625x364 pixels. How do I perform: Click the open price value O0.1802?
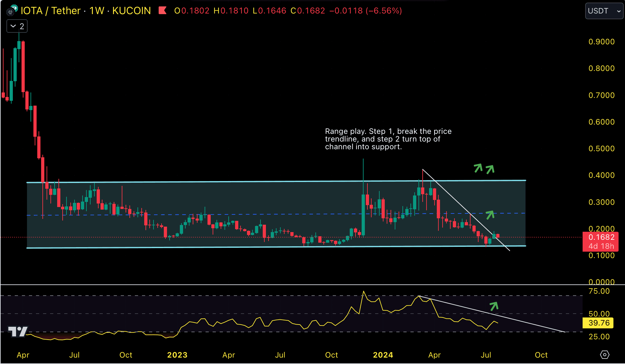[x=191, y=11]
